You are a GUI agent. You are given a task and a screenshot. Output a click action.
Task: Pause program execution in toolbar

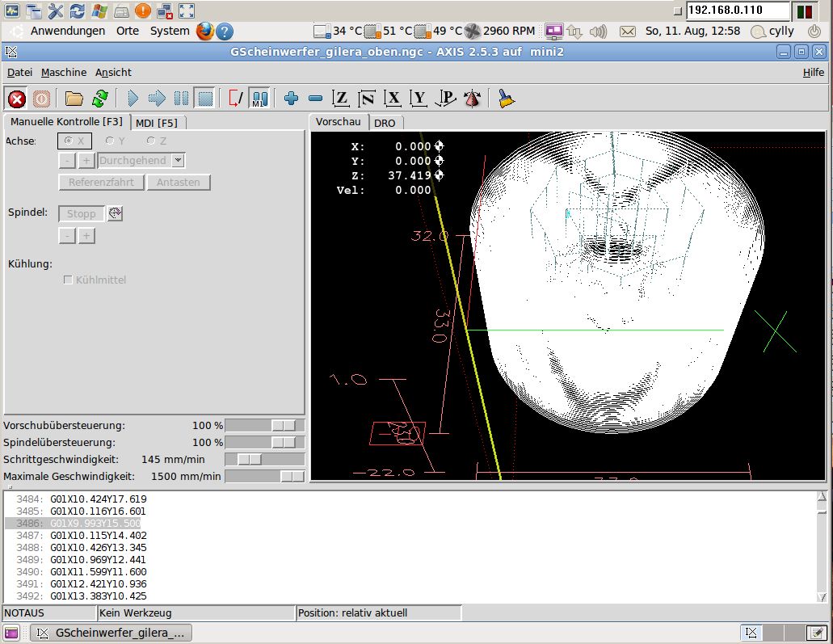tap(181, 99)
